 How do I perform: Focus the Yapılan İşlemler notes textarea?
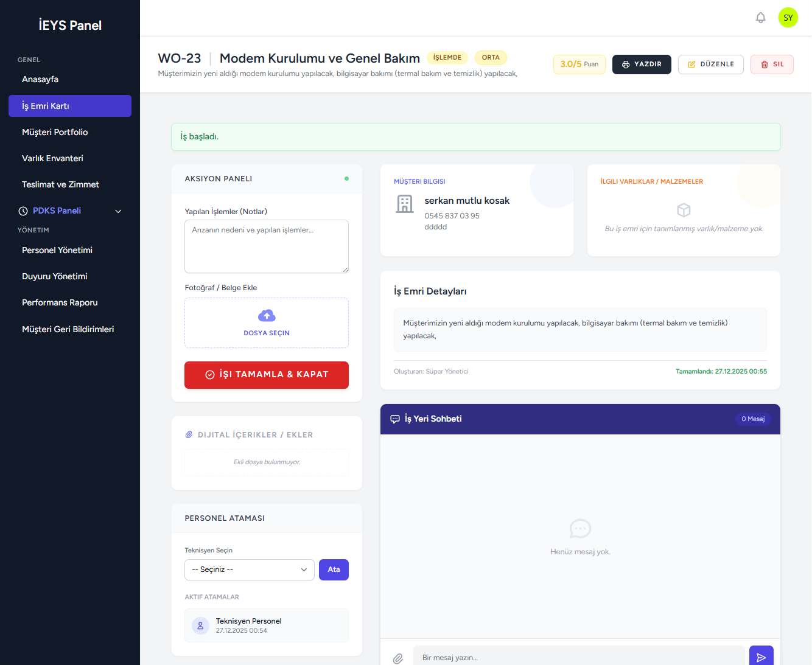(267, 246)
